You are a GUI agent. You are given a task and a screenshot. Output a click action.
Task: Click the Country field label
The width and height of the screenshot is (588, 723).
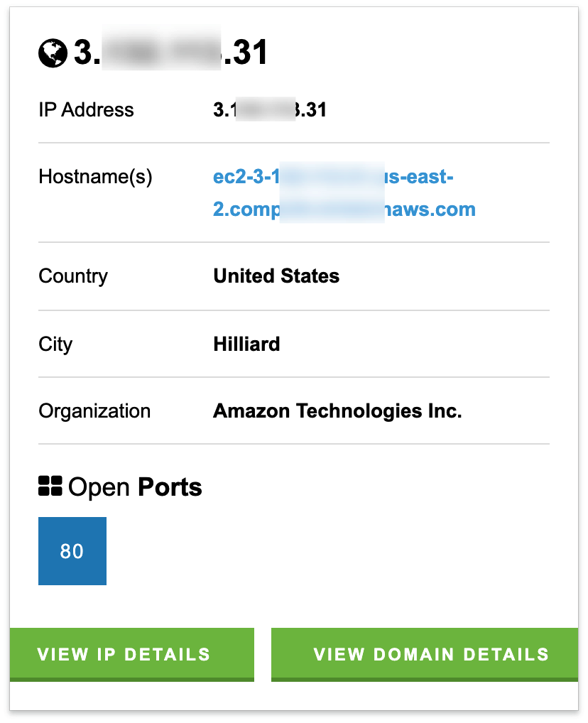click(73, 276)
